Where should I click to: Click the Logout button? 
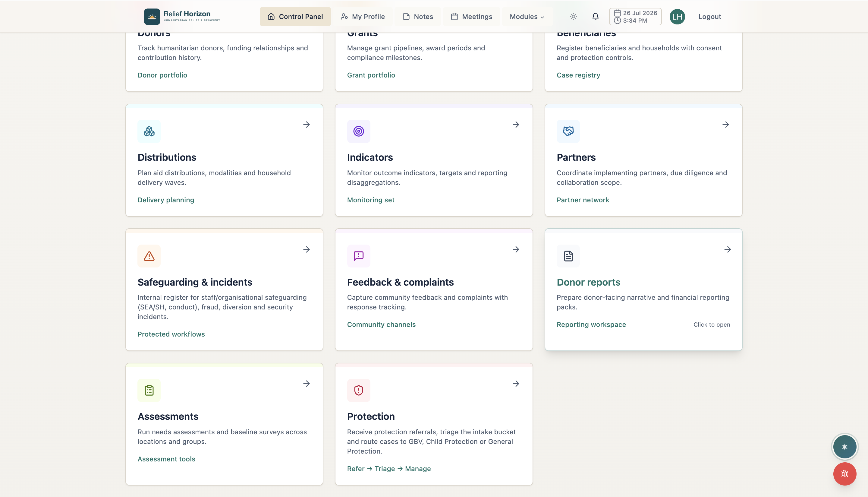pos(709,16)
